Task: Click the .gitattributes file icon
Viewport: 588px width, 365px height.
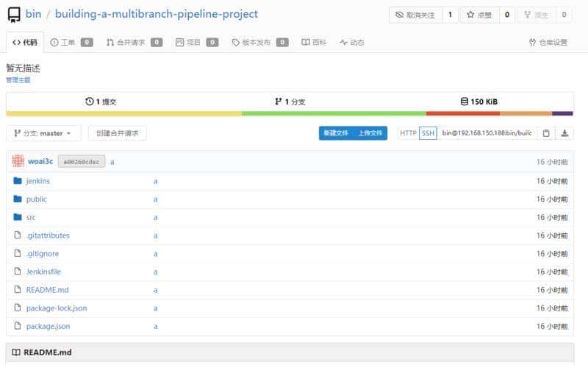Action: (x=18, y=235)
